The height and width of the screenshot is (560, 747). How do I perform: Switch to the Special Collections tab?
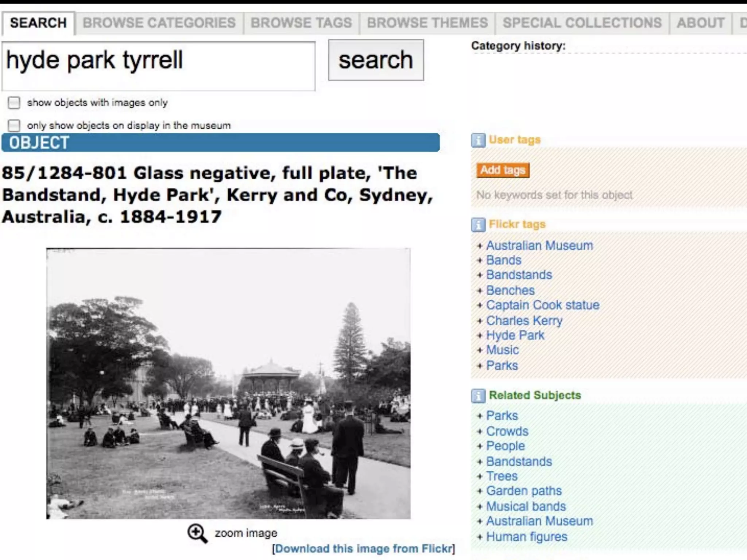coord(582,23)
